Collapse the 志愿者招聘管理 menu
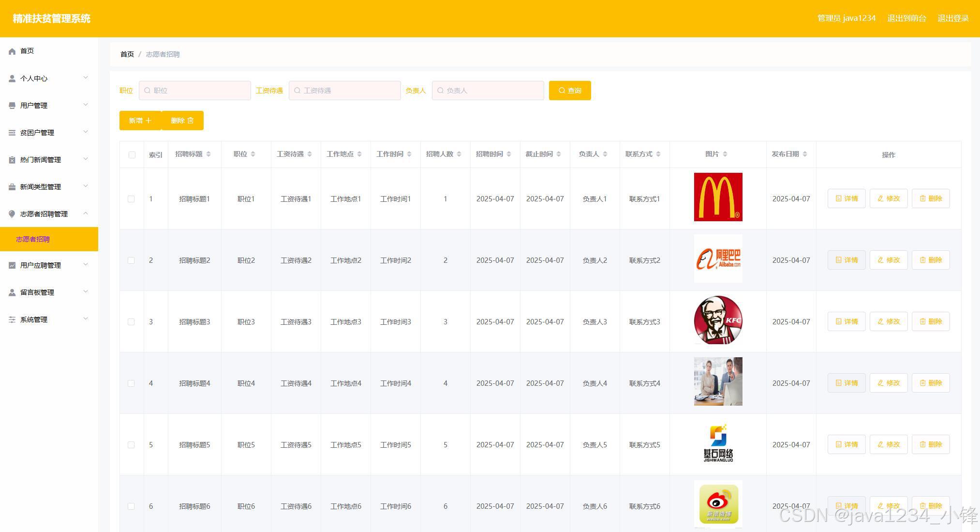The height and width of the screenshot is (532, 980). (x=86, y=213)
